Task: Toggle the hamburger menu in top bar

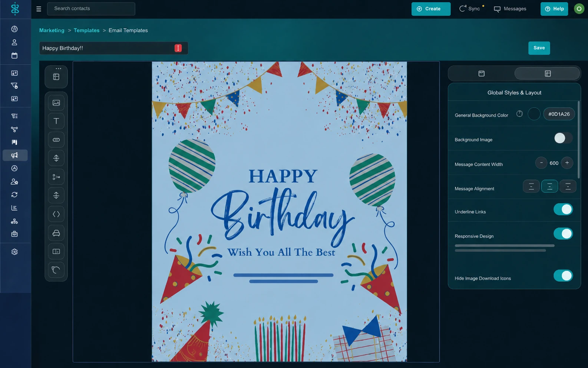Action: click(x=39, y=9)
